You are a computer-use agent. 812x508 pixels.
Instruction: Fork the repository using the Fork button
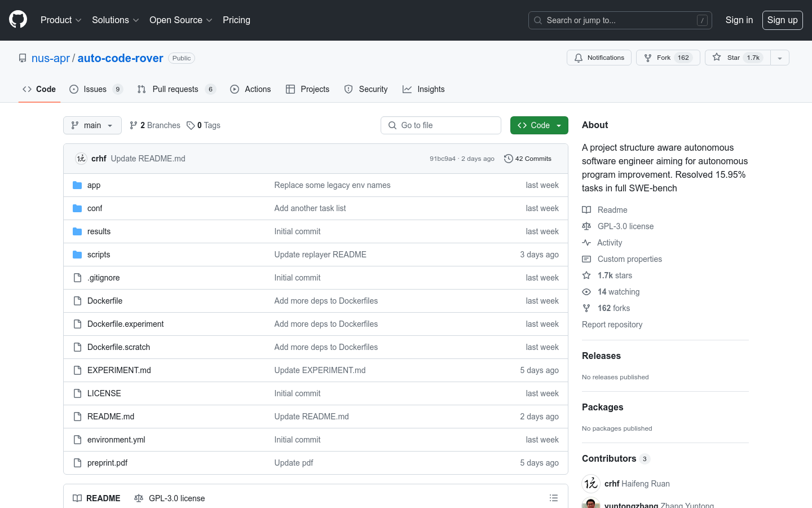pyautogui.click(x=668, y=58)
